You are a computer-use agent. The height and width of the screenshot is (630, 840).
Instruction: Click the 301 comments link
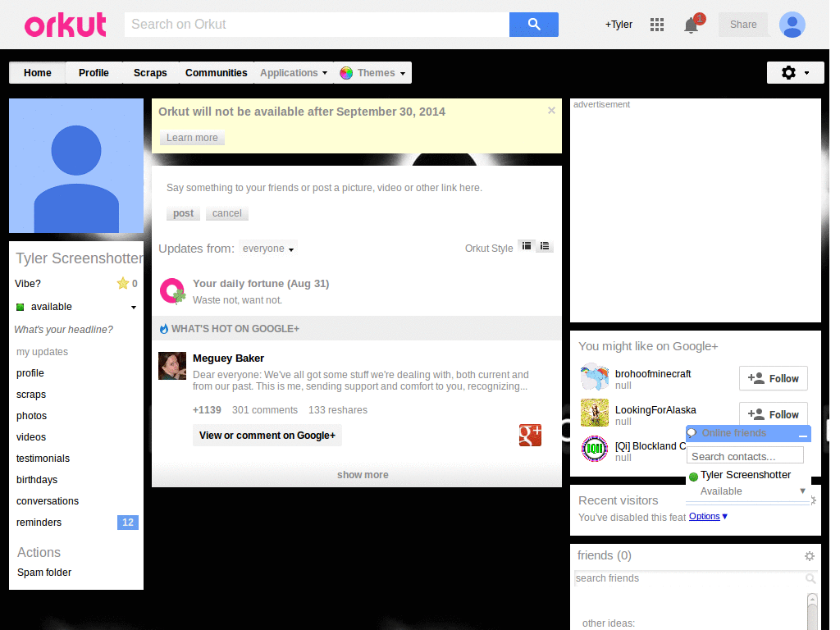coord(265,410)
